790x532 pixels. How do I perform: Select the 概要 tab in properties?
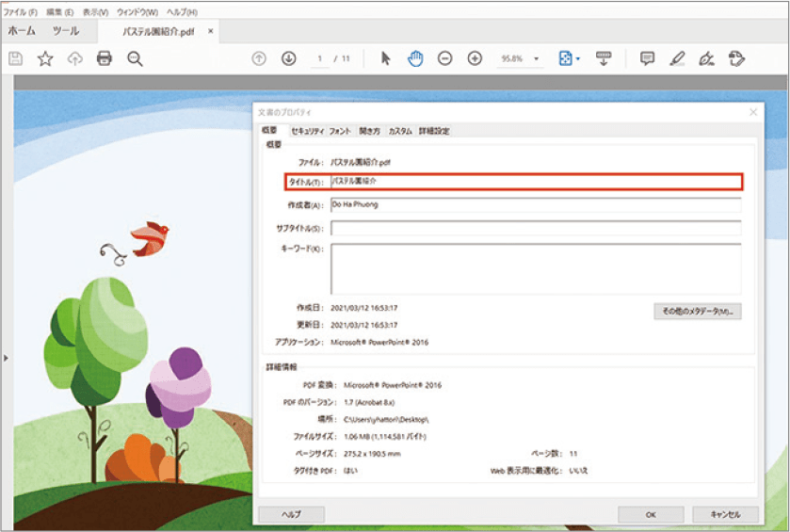(x=269, y=131)
